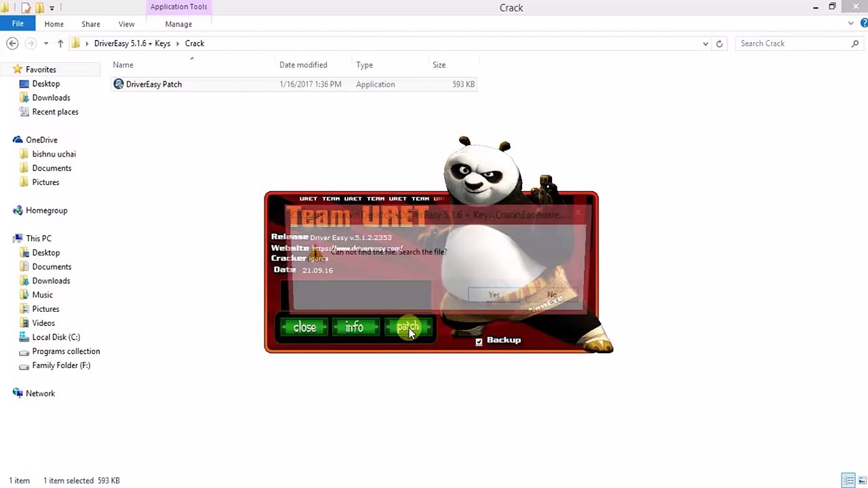Image resolution: width=868 pixels, height=488 pixels.
Task: Click the green patch button
Action: [408, 328]
